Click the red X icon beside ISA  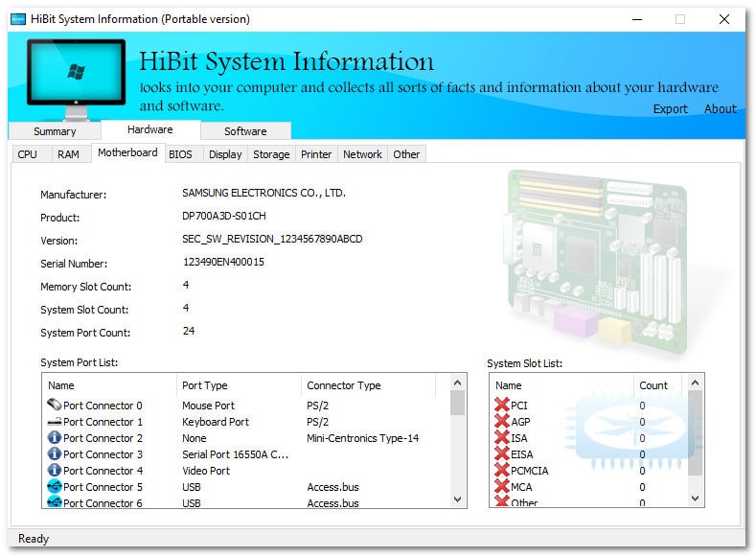click(502, 437)
